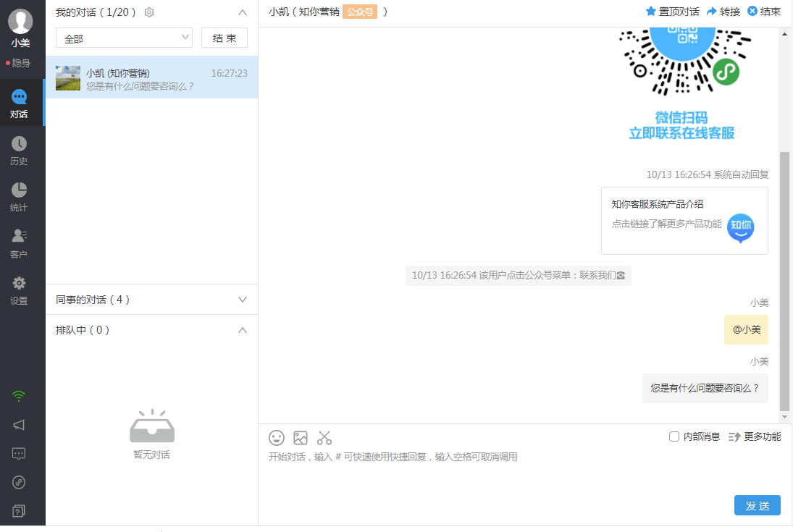Click the insert image icon

(x=301, y=437)
